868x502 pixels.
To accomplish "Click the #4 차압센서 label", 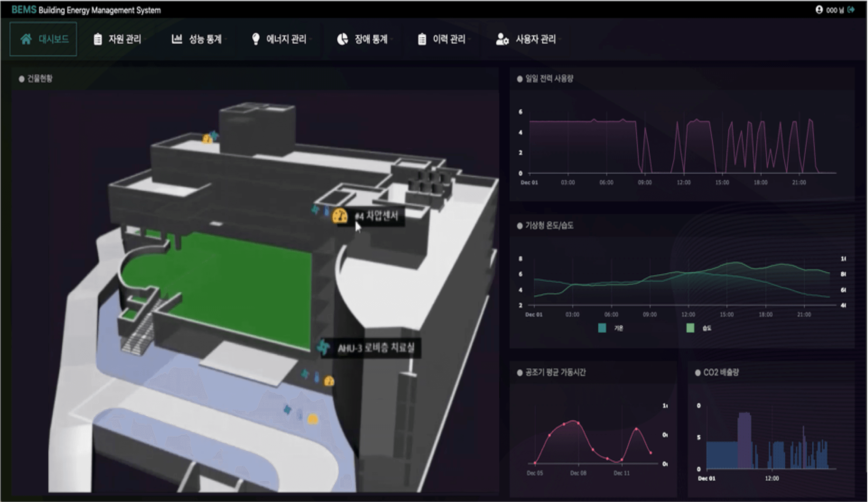I will coord(376,216).
